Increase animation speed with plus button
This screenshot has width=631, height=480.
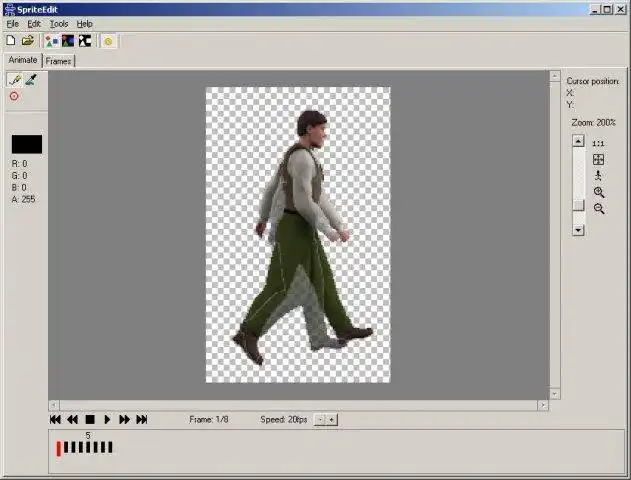click(332, 420)
